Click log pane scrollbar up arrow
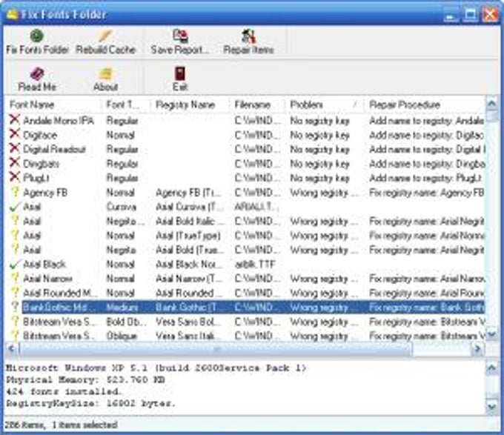Screen dimensions: 504x435 point(492,368)
